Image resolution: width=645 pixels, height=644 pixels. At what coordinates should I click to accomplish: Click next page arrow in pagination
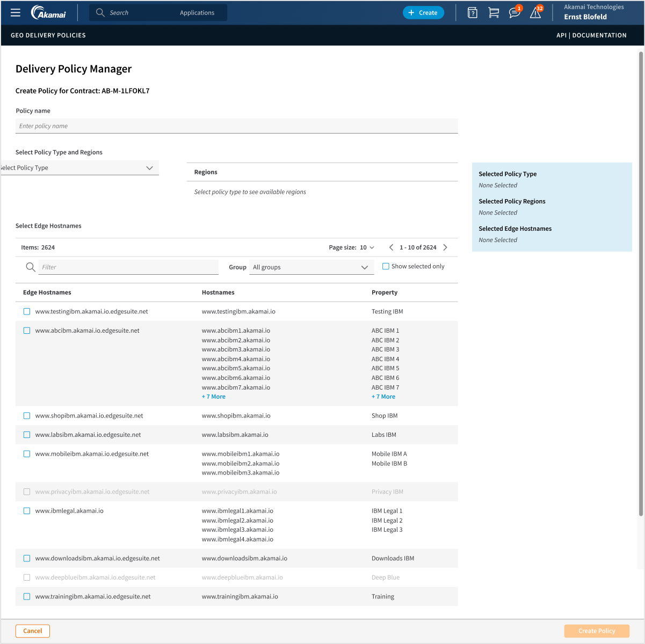pos(445,247)
